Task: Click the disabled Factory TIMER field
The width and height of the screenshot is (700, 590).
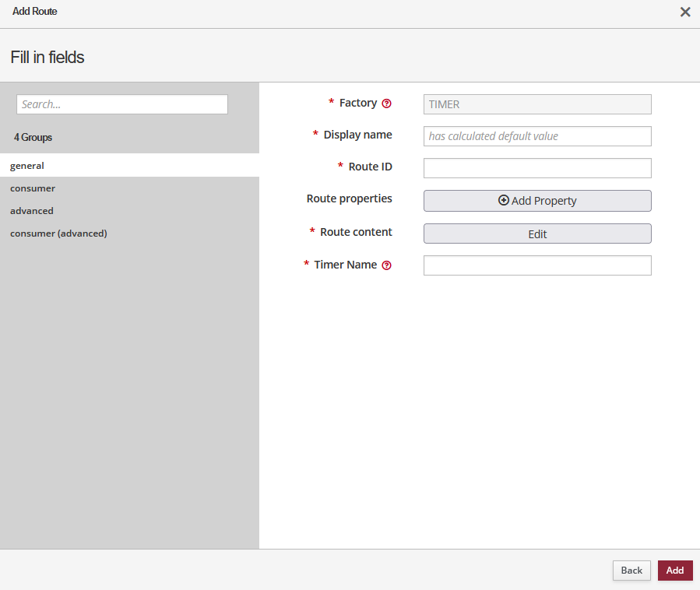Action: click(537, 104)
